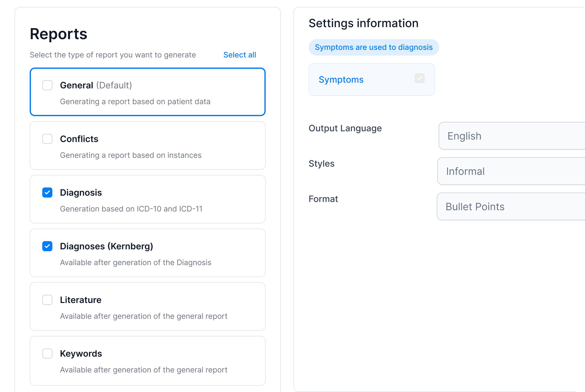The image size is (585, 392).
Task: Click the Styles label
Action: (x=322, y=163)
